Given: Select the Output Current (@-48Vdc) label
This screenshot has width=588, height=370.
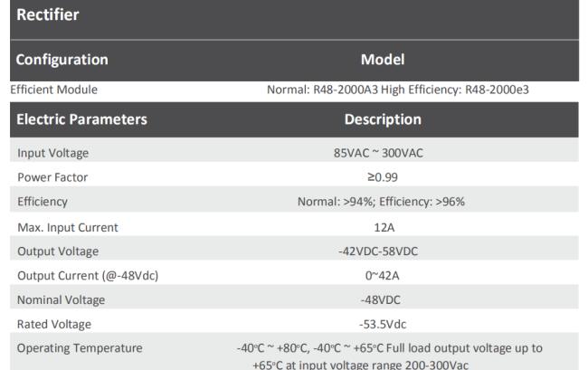Looking at the screenshot, I should (88, 276).
